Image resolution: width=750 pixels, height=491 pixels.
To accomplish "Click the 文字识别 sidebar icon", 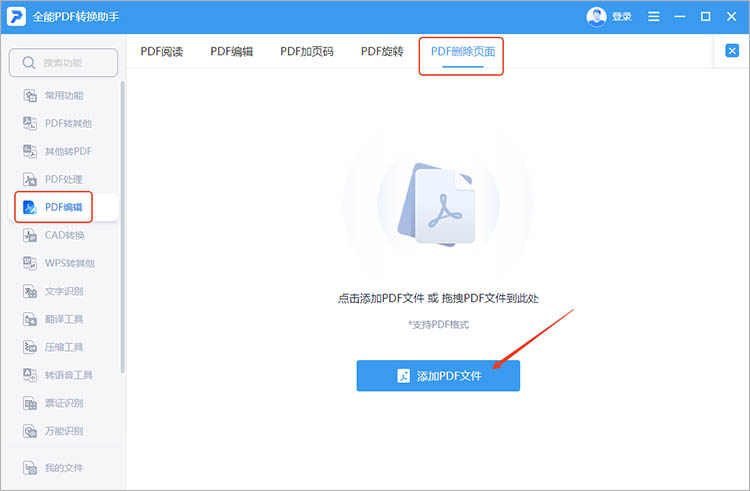I will pos(30,291).
